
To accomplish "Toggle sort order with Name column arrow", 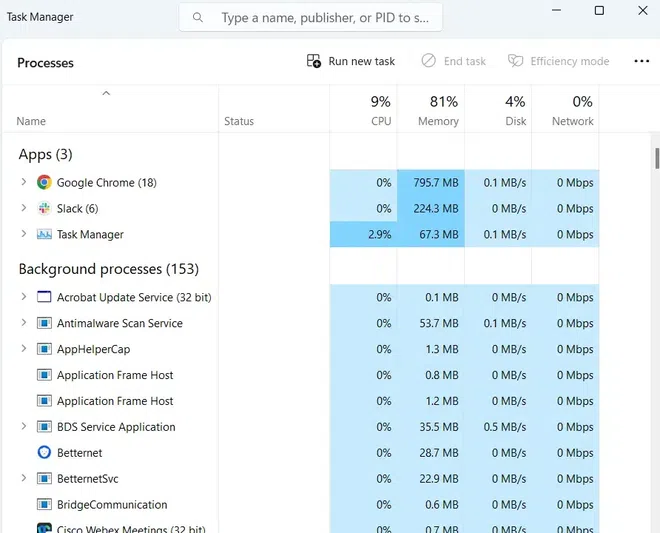I will 106,93.
